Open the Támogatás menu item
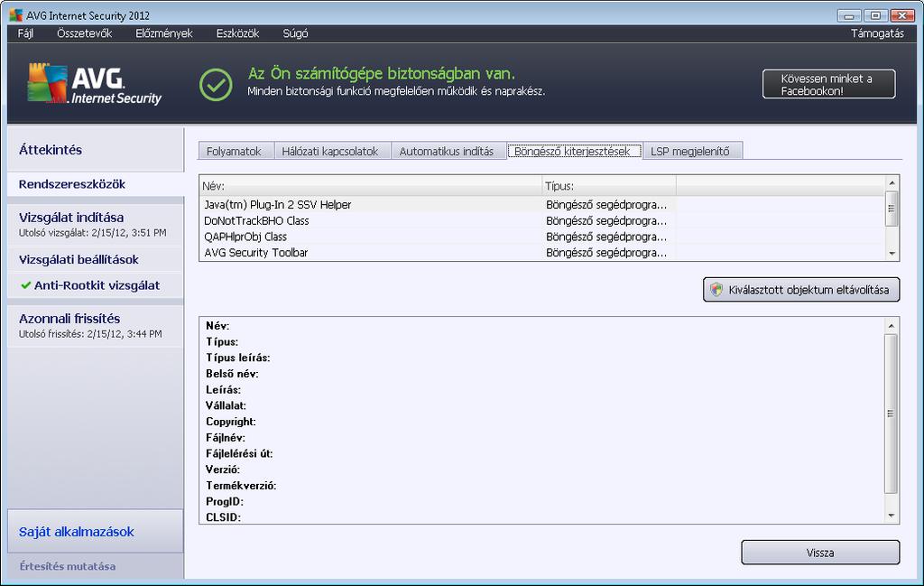 [877, 33]
